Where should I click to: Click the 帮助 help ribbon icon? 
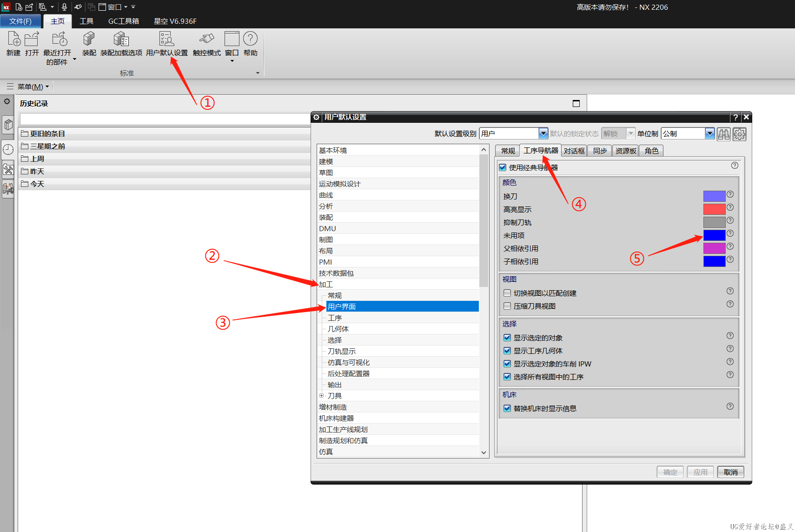(250, 39)
